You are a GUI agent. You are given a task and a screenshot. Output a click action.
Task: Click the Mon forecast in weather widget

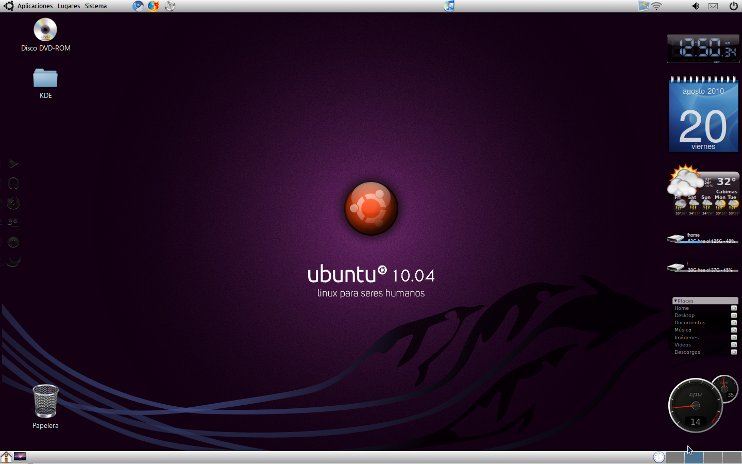720,204
